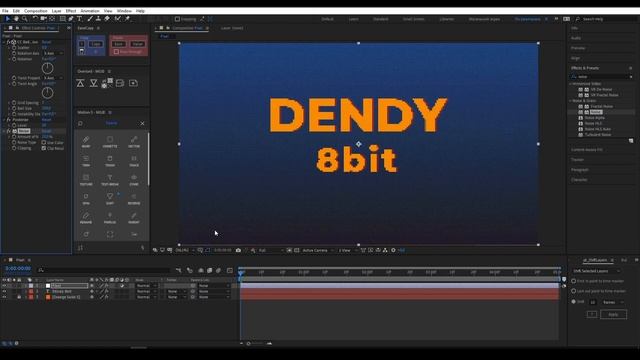Toggle the checkbox in red EaseCopy section

pyautogui.click(x=116, y=52)
